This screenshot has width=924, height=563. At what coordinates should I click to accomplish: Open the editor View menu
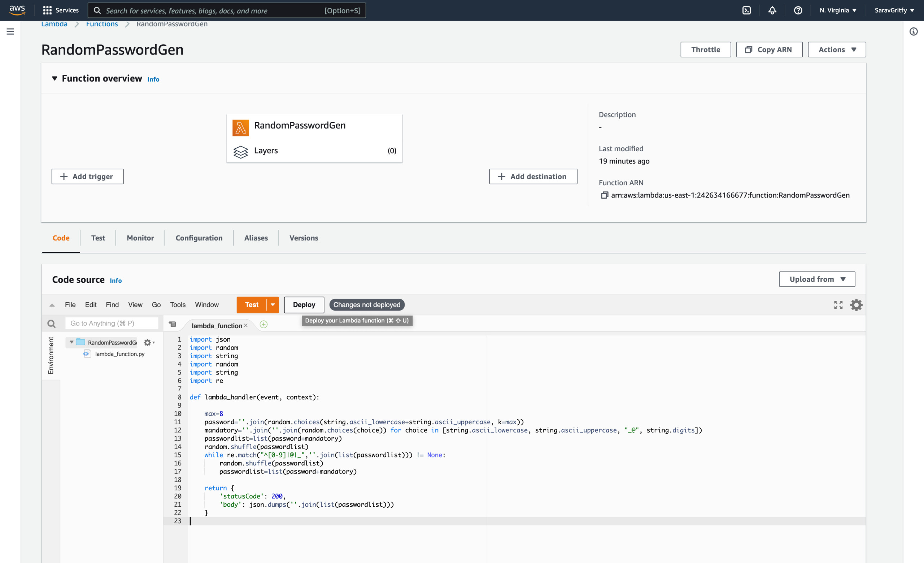click(x=135, y=304)
